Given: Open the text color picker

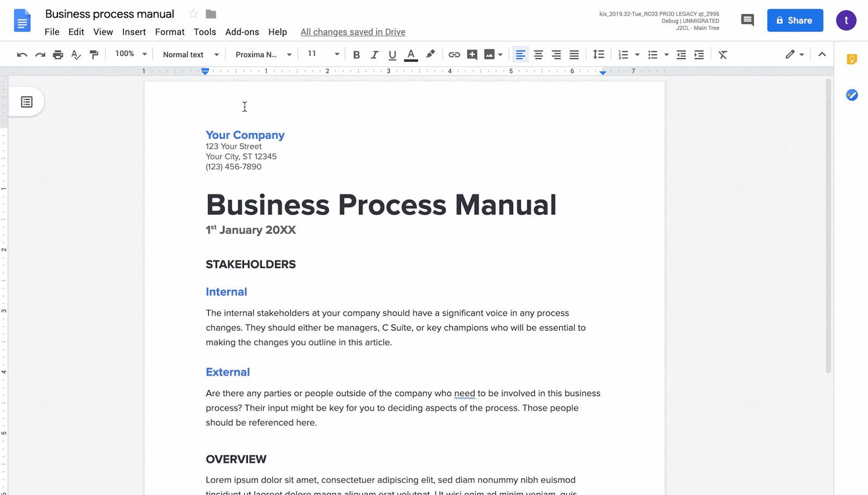Looking at the screenshot, I should pos(411,54).
